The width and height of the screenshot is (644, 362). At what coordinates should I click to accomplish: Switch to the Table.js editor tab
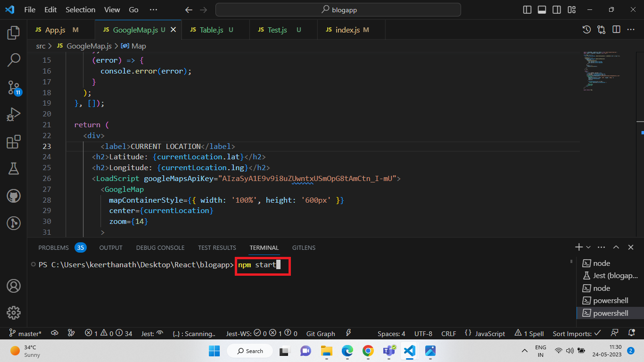(x=211, y=30)
